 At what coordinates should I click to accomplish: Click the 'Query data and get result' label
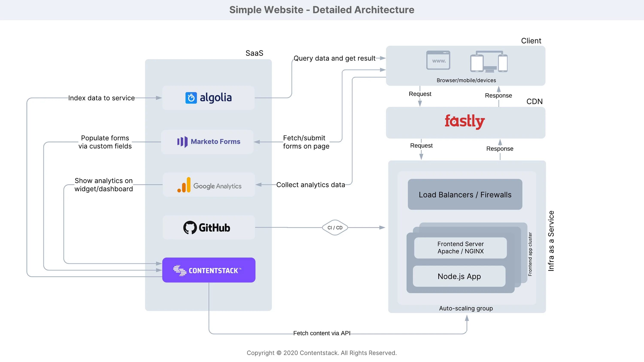[334, 58]
